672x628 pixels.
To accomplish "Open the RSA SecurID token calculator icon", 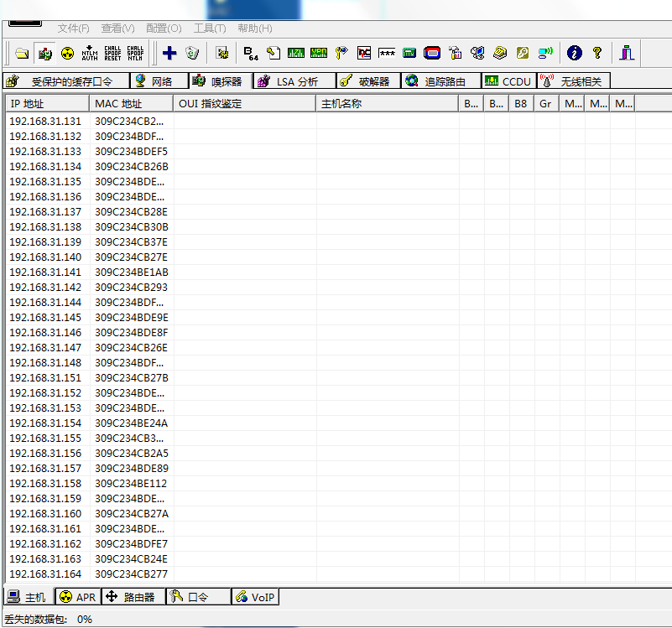I will (409, 53).
